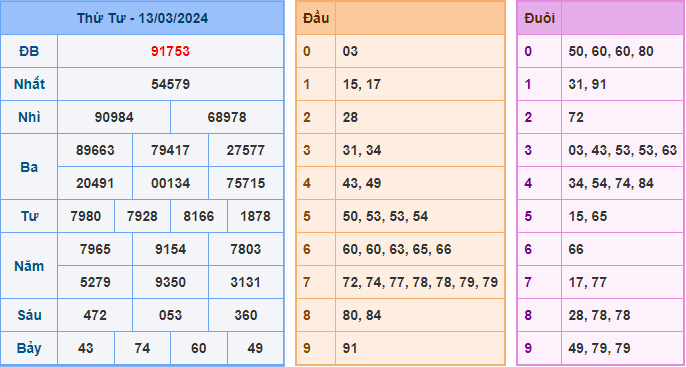
Task: Select sixth prize number 472
Action: [x=95, y=315]
